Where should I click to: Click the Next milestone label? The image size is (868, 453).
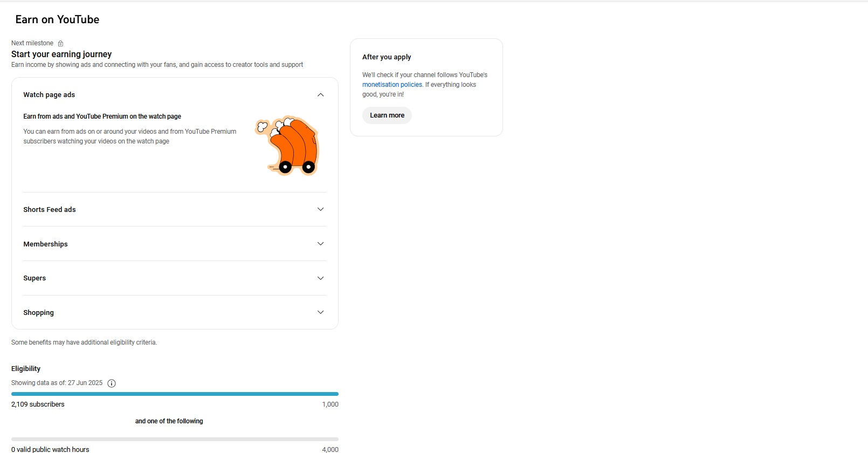(32, 43)
